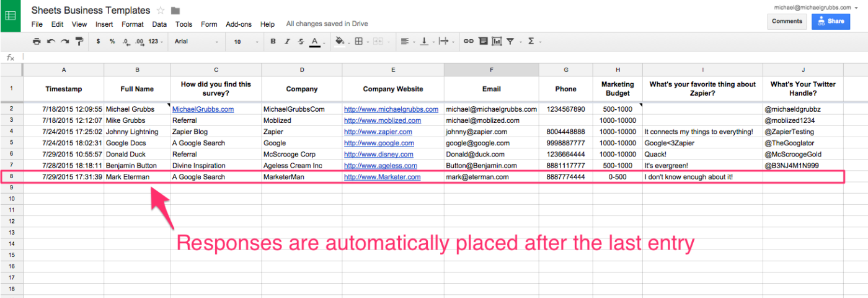Click the formula bar input
Viewport: 868px width, 298px height.
pos(444,57)
